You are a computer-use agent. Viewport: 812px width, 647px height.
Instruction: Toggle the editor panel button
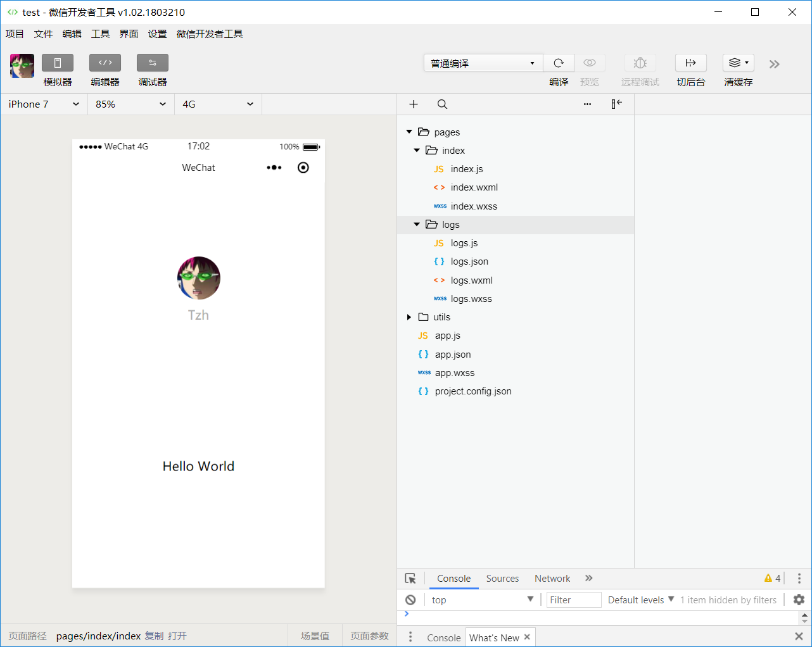(105, 63)
